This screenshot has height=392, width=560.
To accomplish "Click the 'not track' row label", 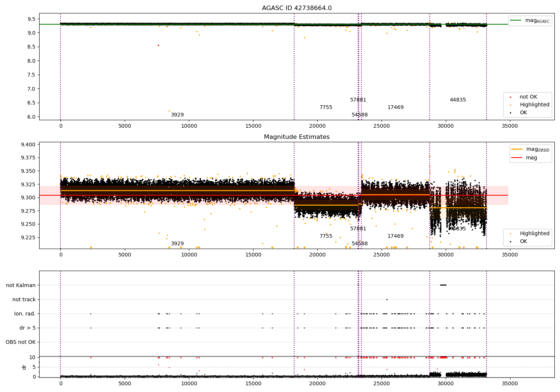I will click(x=24, y=299).
